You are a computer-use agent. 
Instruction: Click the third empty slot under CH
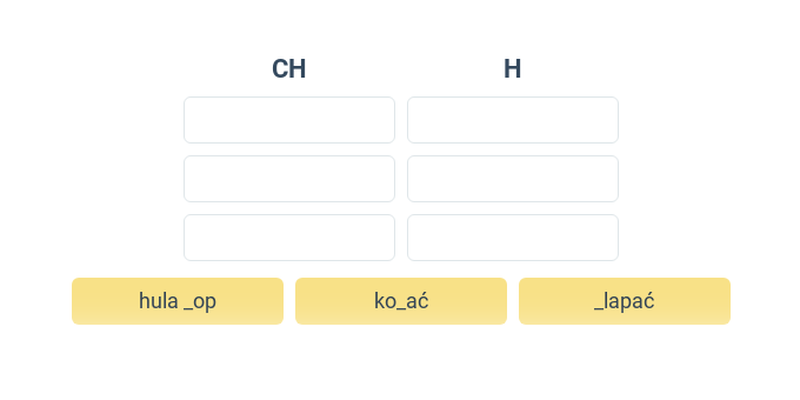pyautogui.click(x=289, y=237)
